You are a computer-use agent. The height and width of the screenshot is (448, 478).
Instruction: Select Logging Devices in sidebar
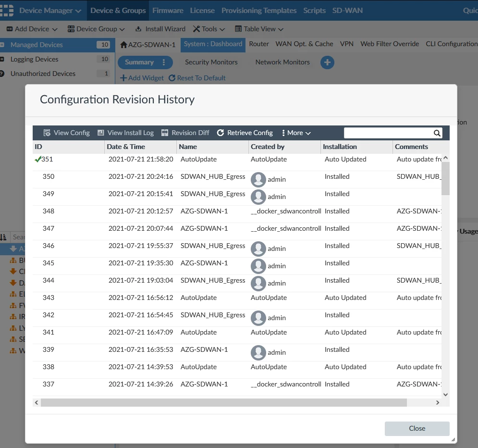click(57, 59)
